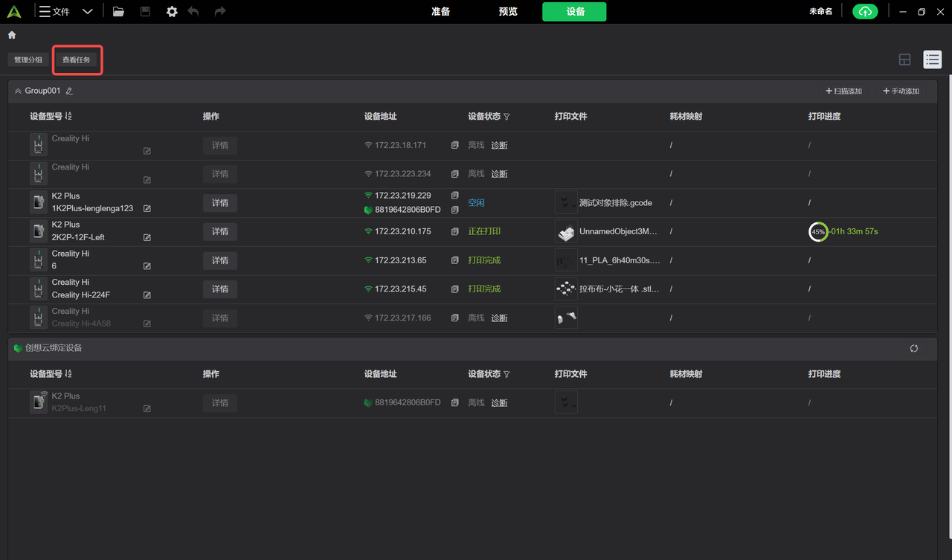Collapse the Group001 section
The height and width of the screenshot is (560, 952).
[x=18, y=91]
